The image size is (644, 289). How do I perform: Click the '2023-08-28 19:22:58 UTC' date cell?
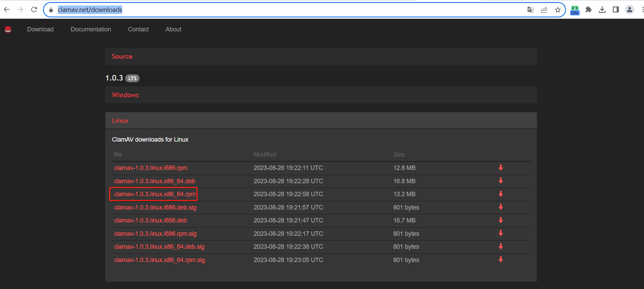click(288, 194)
